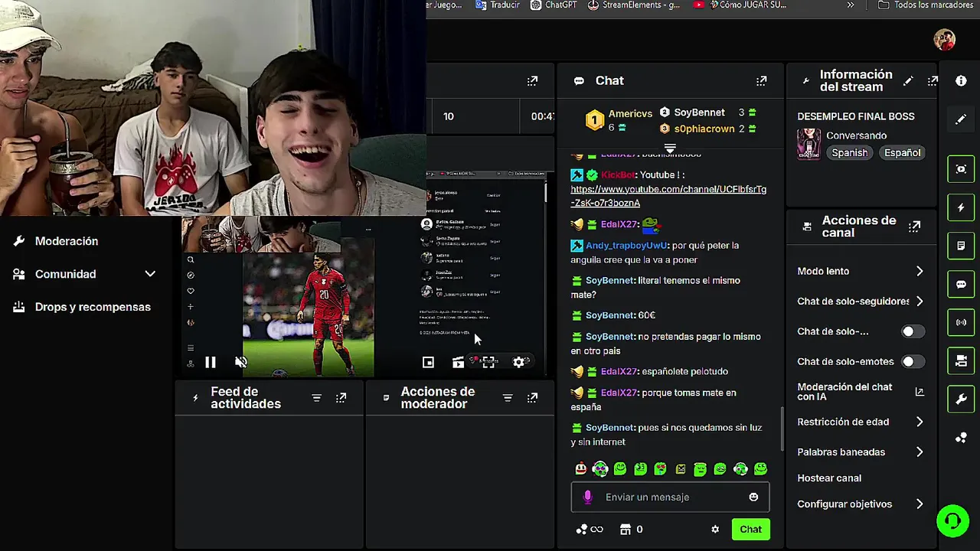Enter fullscreen in the preview player
Viewport: 980px width, 551px height.
click(488, 363)
